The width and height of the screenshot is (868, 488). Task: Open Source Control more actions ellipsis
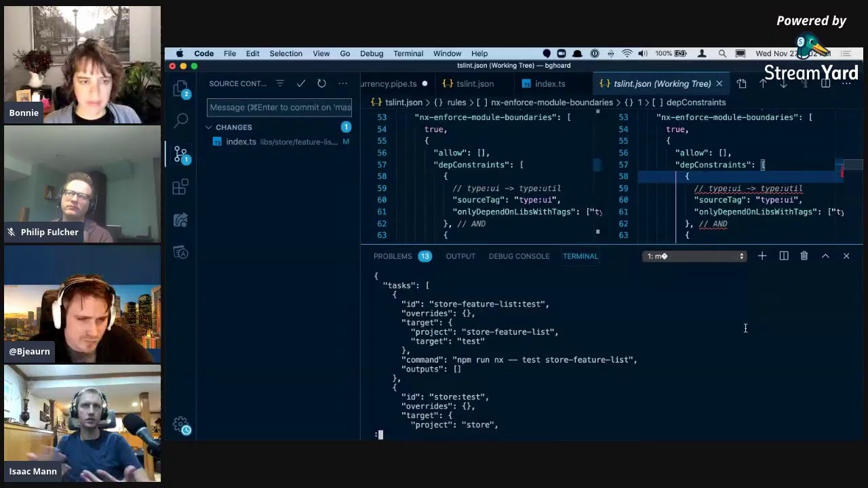pos(342,83)
